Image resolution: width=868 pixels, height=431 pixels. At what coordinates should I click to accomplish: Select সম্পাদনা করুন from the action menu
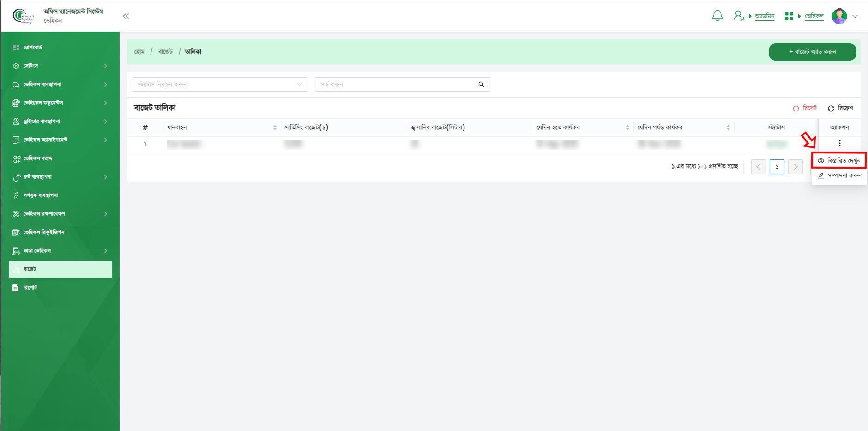click(839, 176)
